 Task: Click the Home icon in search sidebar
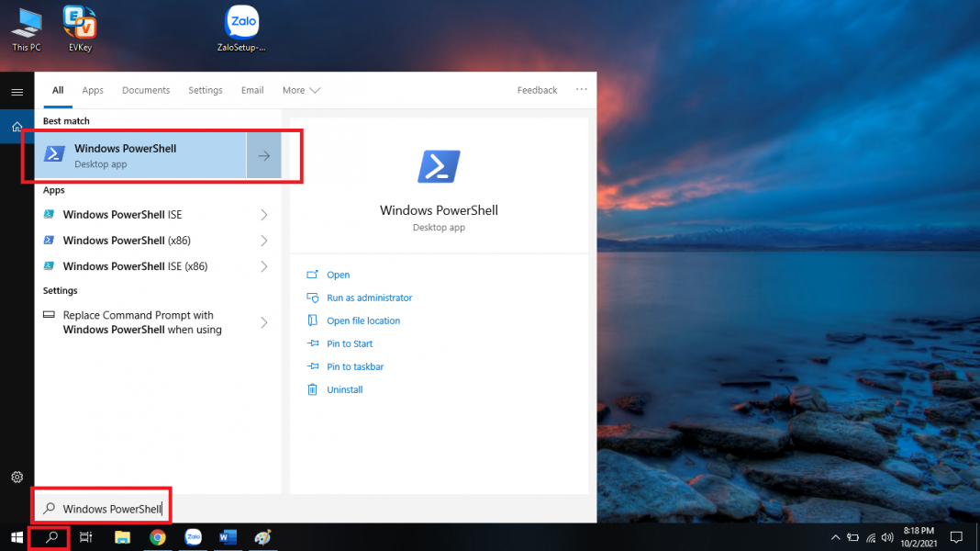tap(17, 127)
